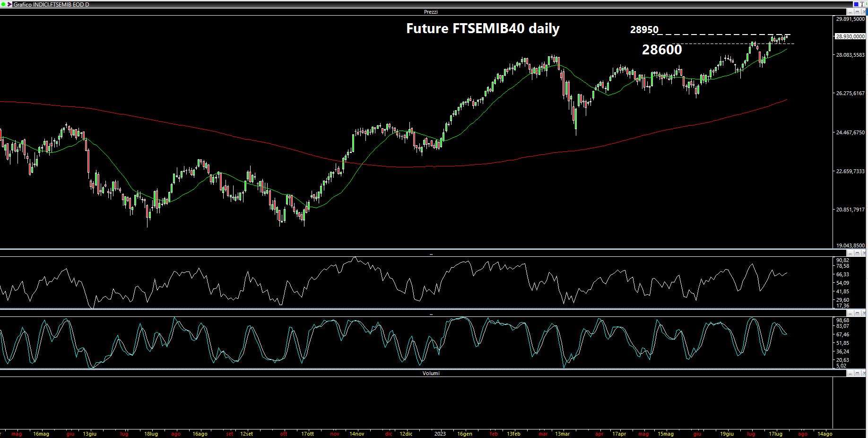
Task: Click the 28.083,5583 price axis value
Action: (850, 55)
